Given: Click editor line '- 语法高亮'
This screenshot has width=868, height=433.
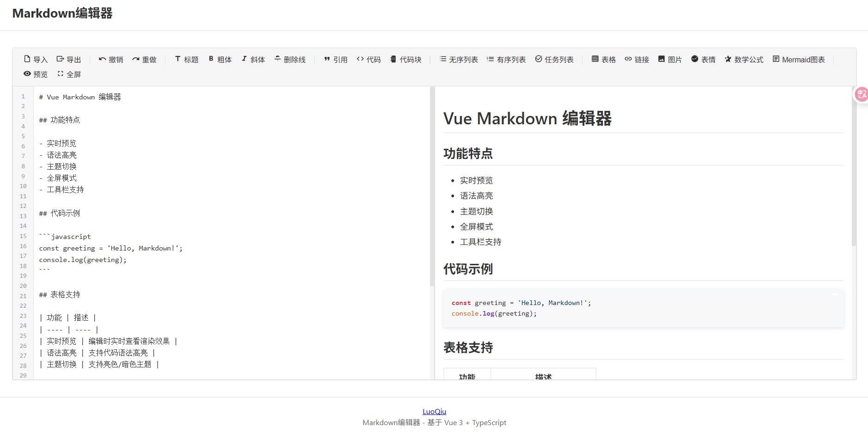Looking at the screenshot, I should (58, 155).
